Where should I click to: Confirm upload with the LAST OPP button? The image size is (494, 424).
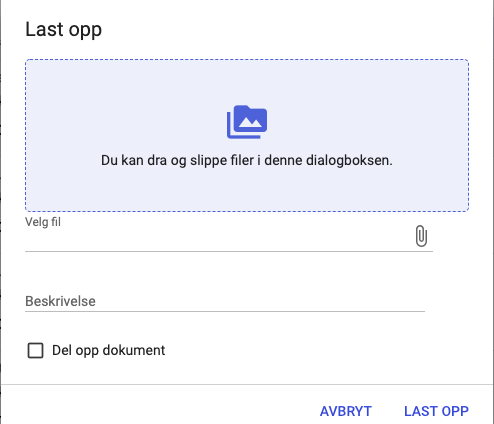coord(436,411)
